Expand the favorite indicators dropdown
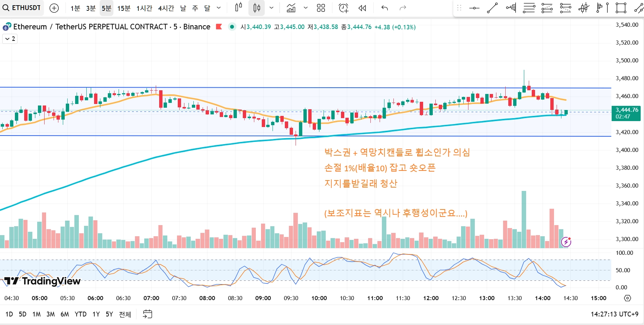 coord(306,8)
